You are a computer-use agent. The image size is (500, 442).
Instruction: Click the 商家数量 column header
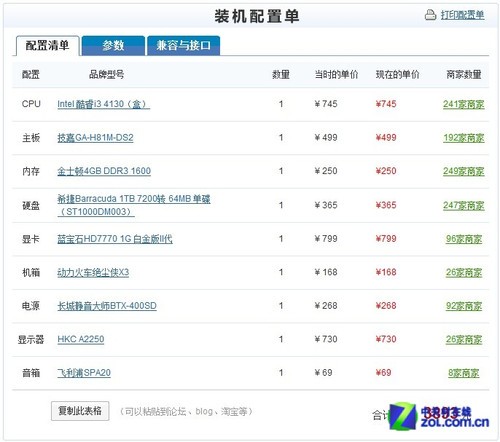464,74
